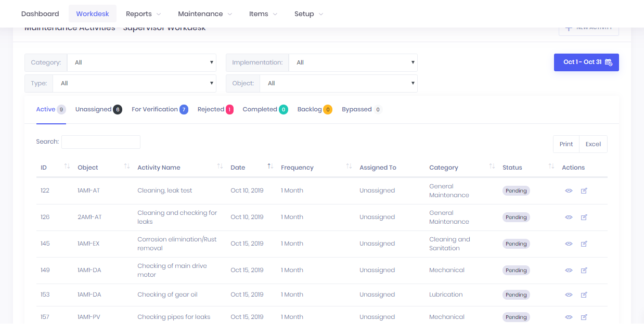Screen dimensions: 644x333
Task: Edit activity 126 using pencil icon
Action: click(584, 217)
